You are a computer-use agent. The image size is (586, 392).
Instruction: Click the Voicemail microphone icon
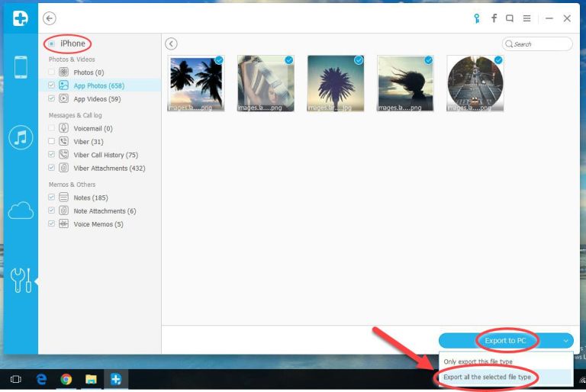(x=63, y=128)
